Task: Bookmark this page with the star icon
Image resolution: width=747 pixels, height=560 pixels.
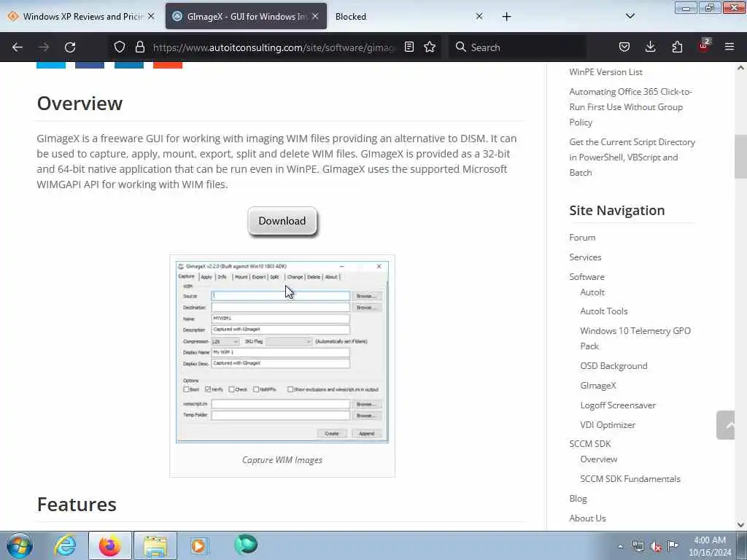Action: 430,47
